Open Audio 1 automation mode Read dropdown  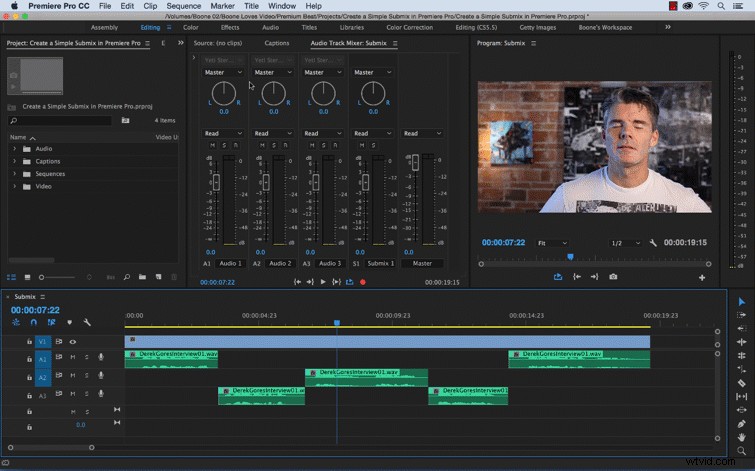[x=223, y=133]
